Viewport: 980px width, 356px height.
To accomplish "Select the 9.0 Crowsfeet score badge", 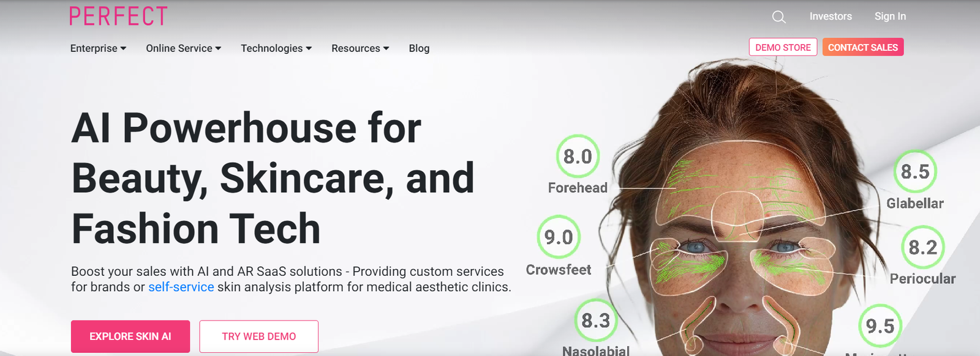I will click(559, 237).
